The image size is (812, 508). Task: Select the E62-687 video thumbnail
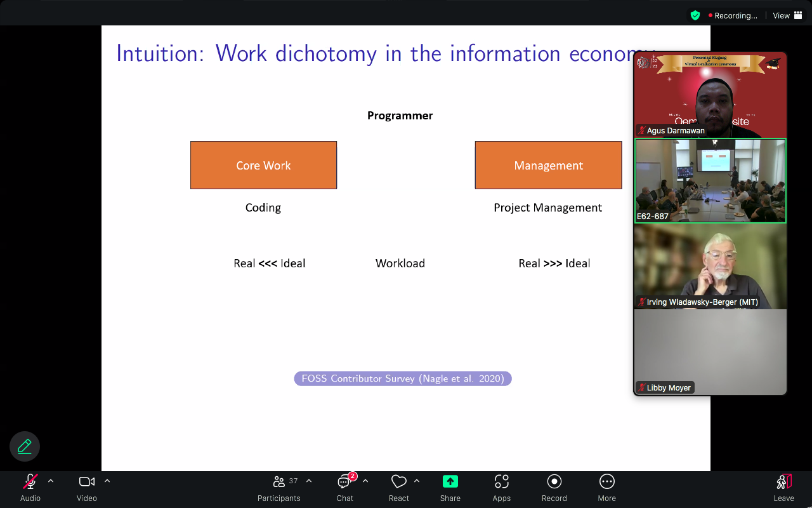710,181
